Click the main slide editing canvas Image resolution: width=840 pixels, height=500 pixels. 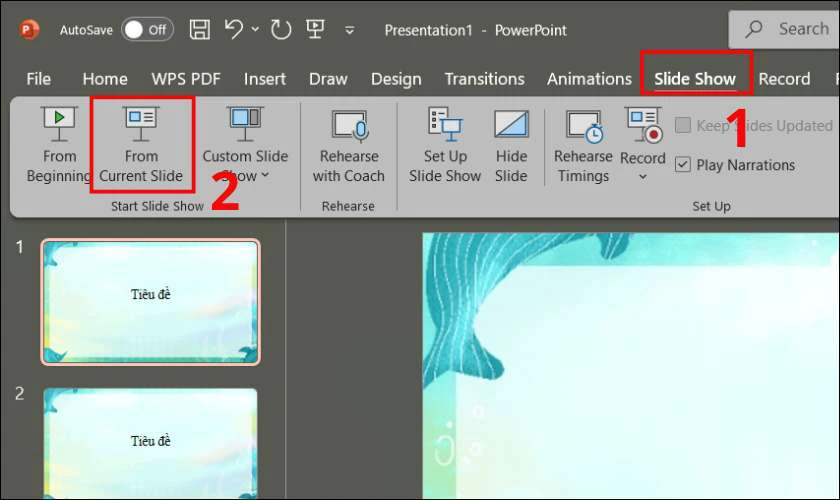tap(631, 366)
